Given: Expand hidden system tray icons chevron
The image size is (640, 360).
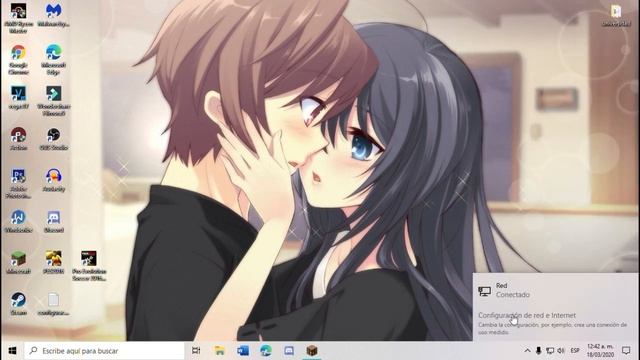Looking at the screenshot, I should tap(527, 351).
